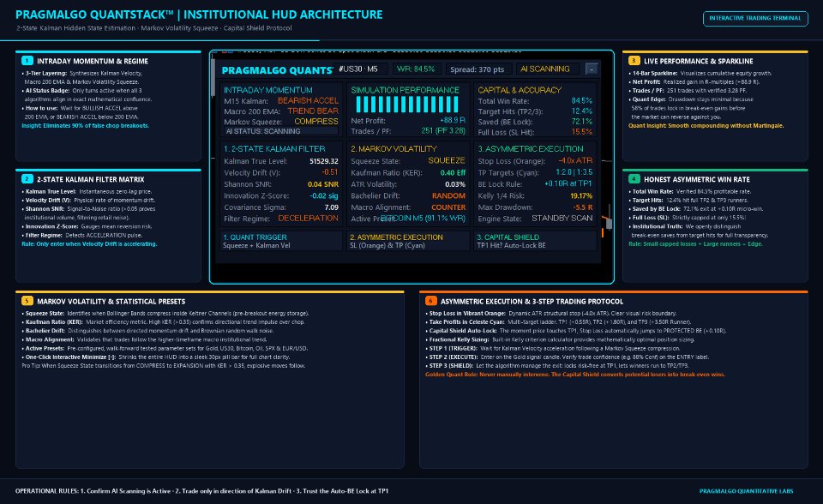Click the Saved (BE Lock) 72.1% value
823x504 pixels.
pyautogui.click(x=581, y=121)
